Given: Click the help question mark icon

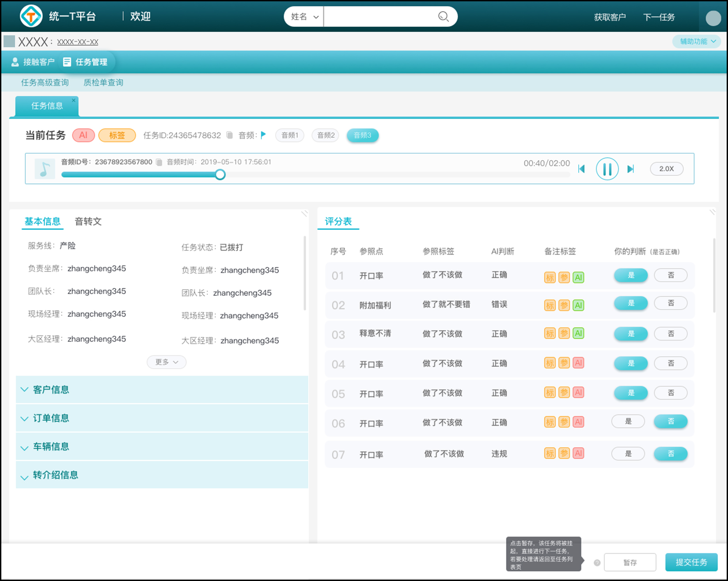Looking at the screenshot, I should [597, 562].
